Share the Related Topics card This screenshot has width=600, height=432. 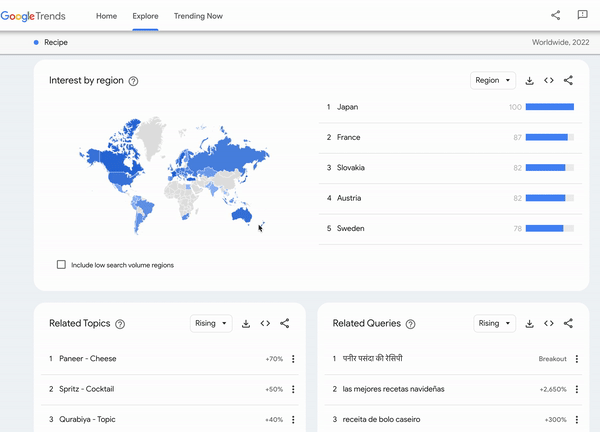pos(284,323)
